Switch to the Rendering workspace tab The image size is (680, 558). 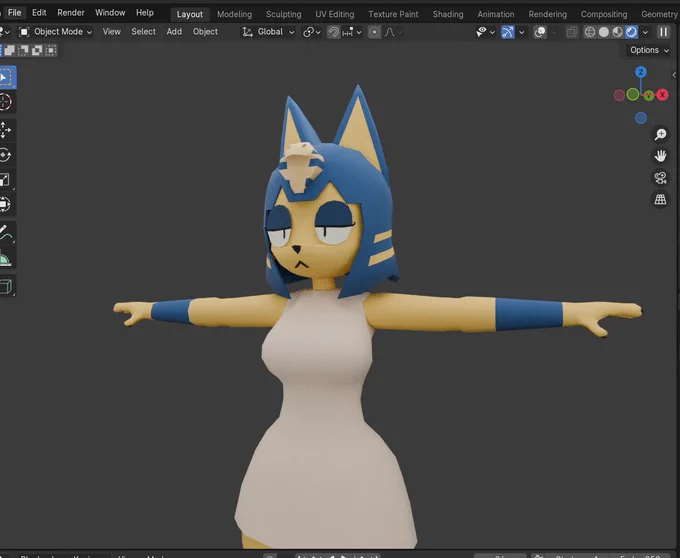(548, 14)
